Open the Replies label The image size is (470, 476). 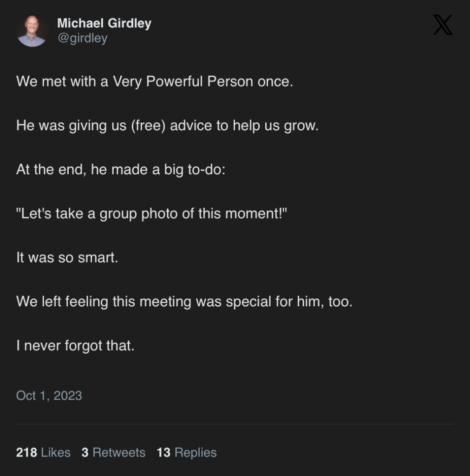coord(196,452)
